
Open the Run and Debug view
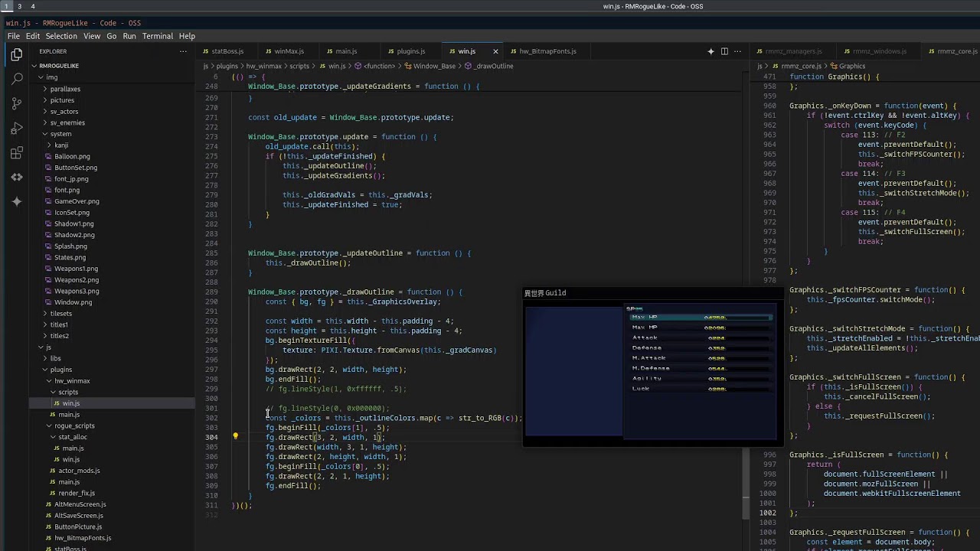[x=17, y=128]
